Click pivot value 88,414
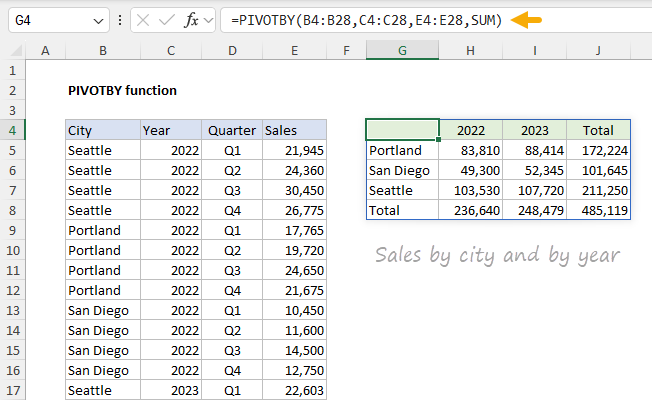The image size is (652, 400). click(534, 150)
